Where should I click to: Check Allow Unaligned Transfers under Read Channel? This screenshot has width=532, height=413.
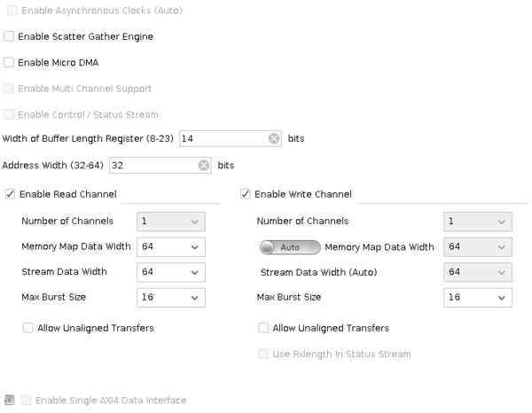point(29,328)
